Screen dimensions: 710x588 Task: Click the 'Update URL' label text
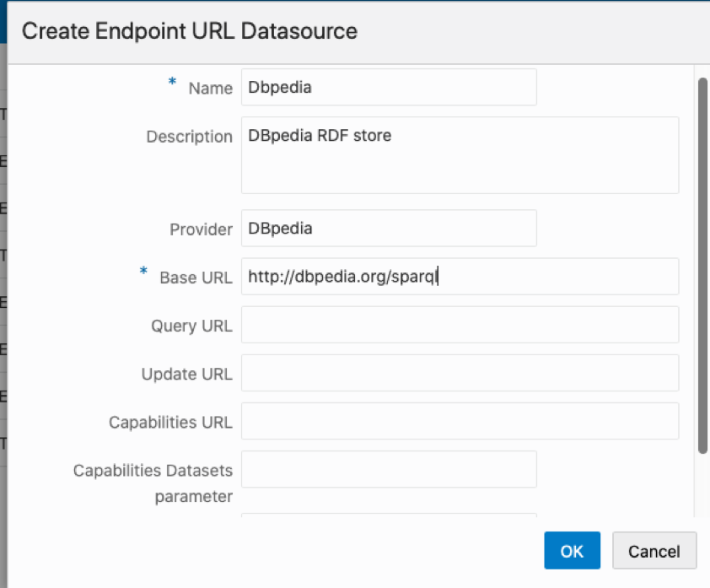pos(186,375)
